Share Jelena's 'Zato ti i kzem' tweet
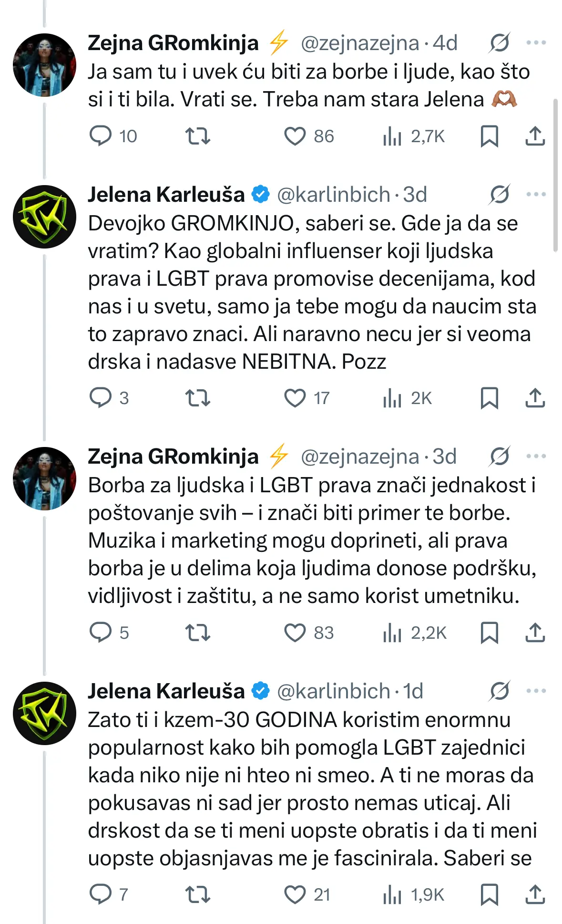The image size is (562, 924). [535, 894]
